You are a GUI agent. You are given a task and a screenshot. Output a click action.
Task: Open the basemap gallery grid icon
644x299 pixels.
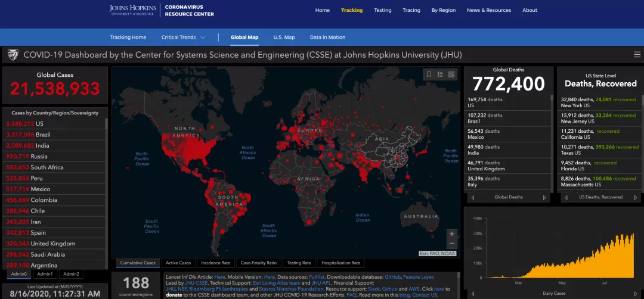(x=451, y=74)
